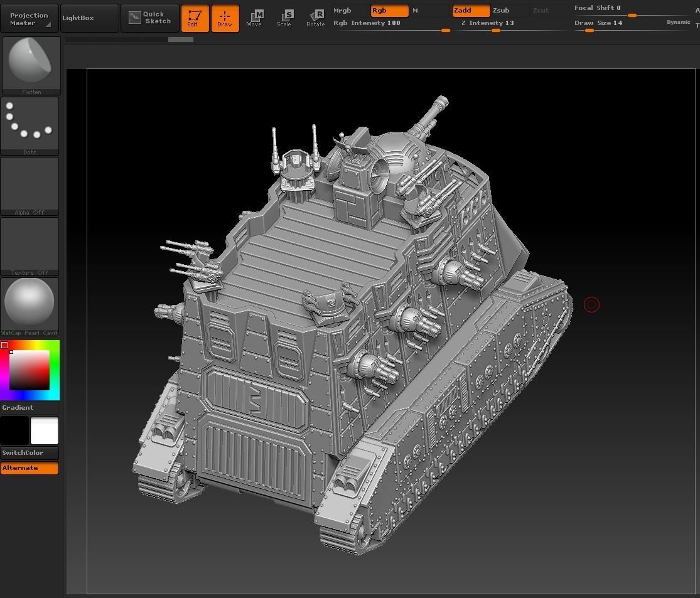700x598 pixels.
Task: Open the Flatten brush picker
Action: pos(31,66)
